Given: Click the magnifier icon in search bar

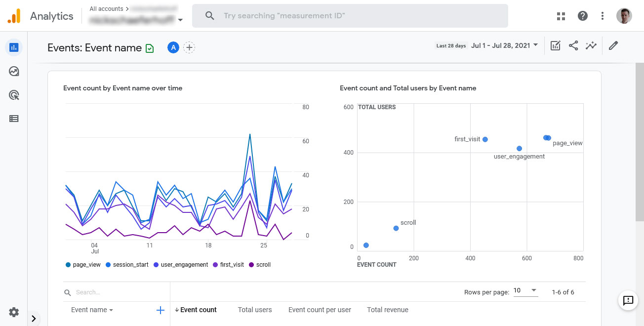Looking at the screenshot, I should (210, 16).
